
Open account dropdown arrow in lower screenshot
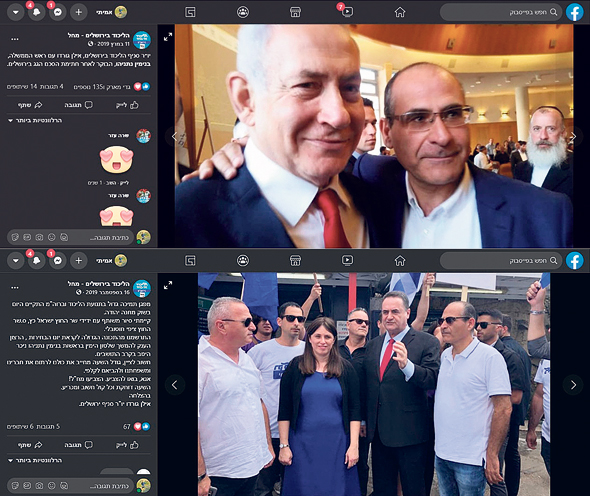coord(16,260)
